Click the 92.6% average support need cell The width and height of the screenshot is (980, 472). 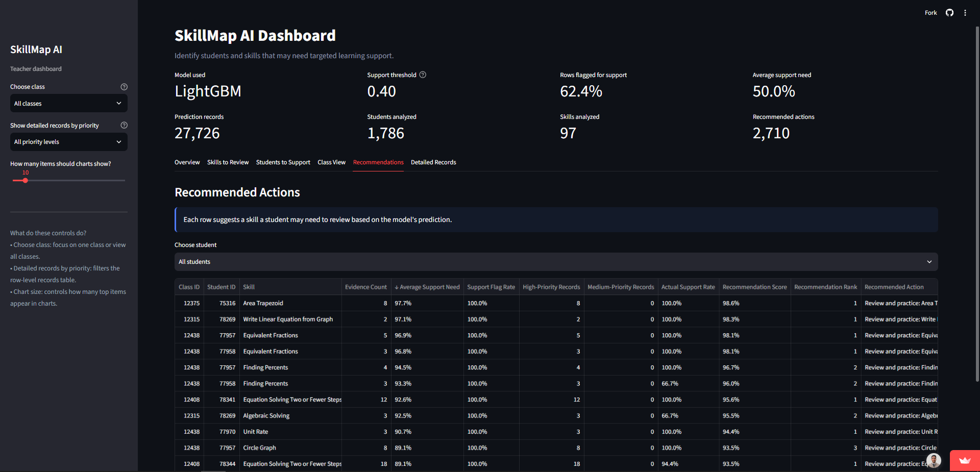tap(427, 400)
